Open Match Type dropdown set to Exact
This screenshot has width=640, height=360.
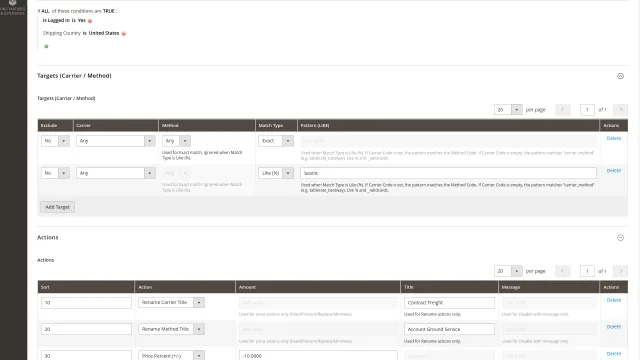276,141
